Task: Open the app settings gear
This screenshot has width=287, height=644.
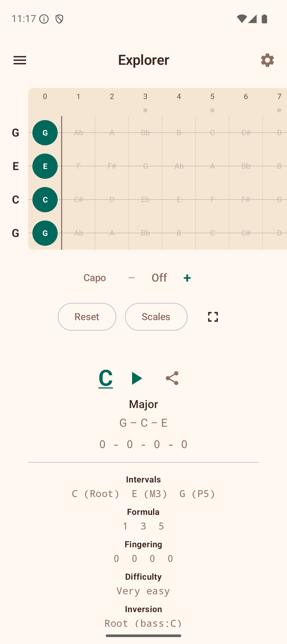Action: point(267,60)
